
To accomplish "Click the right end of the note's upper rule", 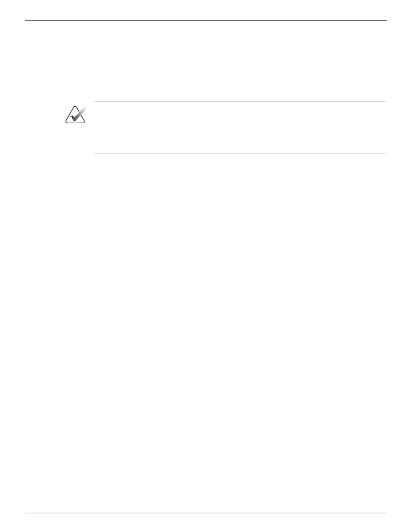I will coord(384,102).
